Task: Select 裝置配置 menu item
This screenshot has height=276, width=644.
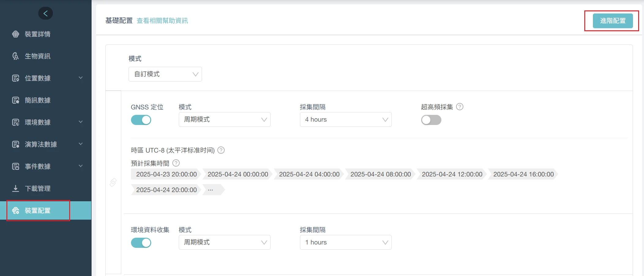Action: (46, 210)
